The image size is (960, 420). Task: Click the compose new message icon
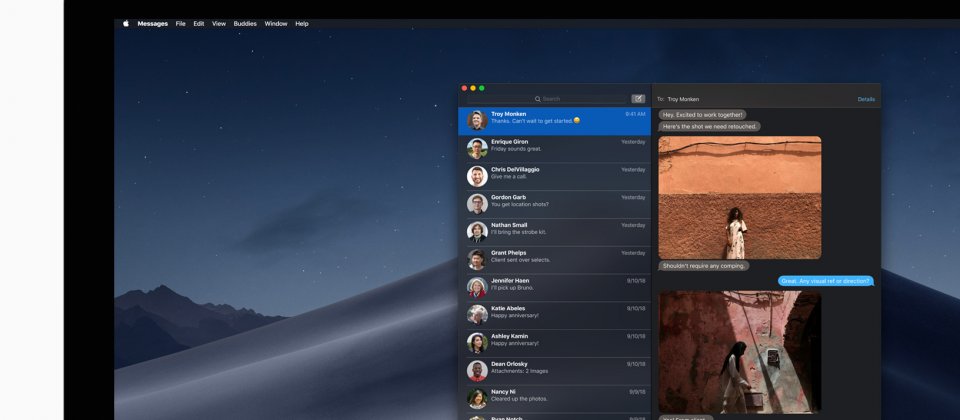(x=638, y=99)
